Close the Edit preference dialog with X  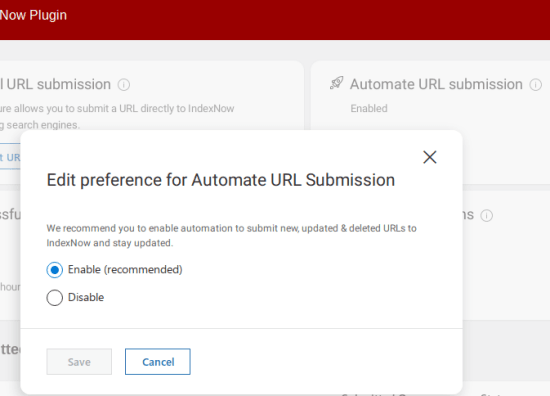click(x=430, y=157)
